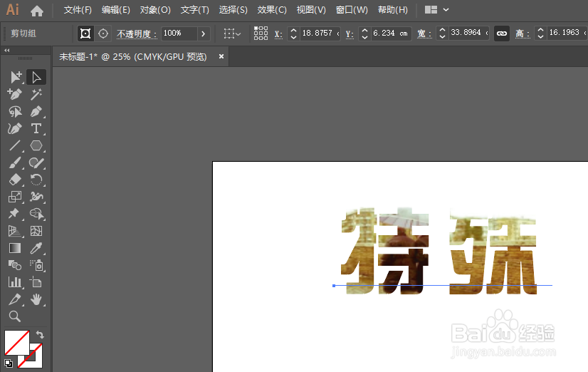This screenshot has width=588, height=372.
Task: Pick the Mesh tool
Action: tap(36, 231)
